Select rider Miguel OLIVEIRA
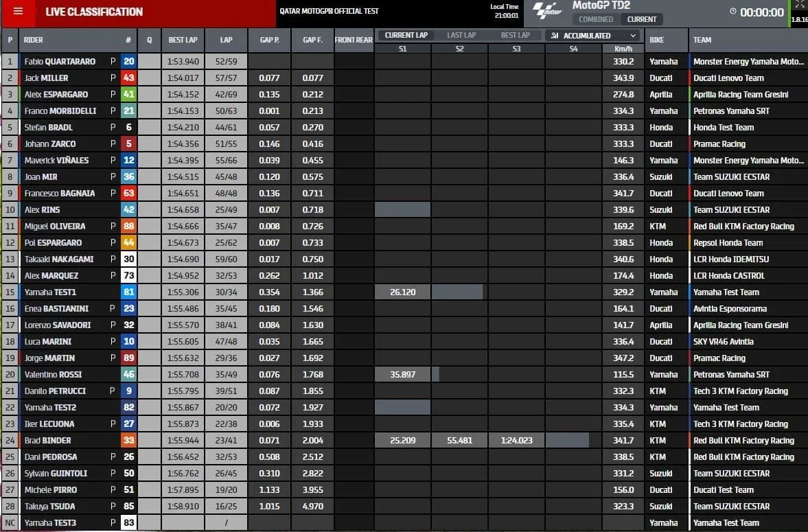Viewport: 808px width, 532px height. [55, 227]
